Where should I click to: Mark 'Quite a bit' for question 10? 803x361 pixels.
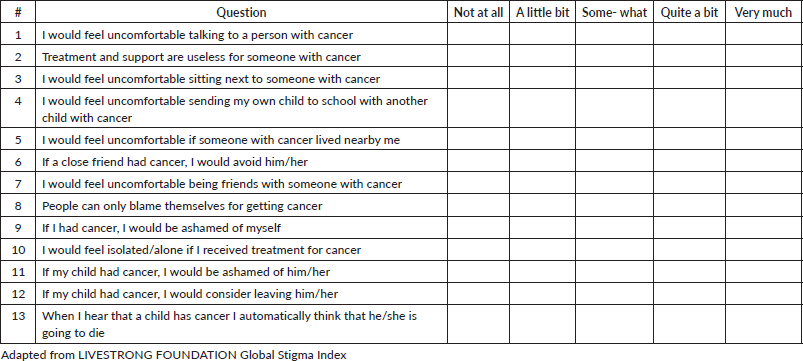(689, 249)
